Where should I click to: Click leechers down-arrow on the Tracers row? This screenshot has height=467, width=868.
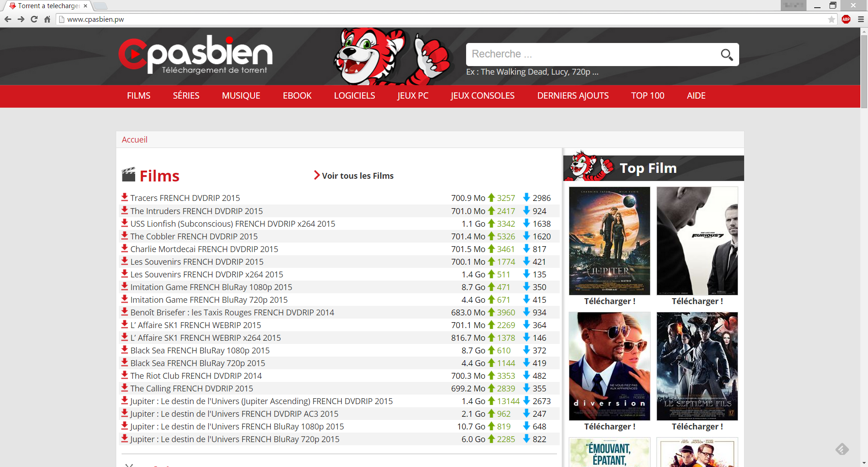527,197
